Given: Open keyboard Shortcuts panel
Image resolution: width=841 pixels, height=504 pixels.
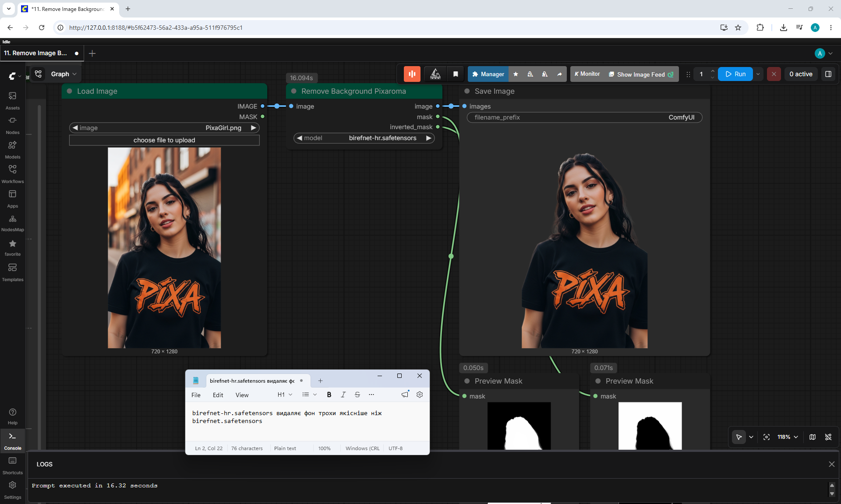Looking at the screenshot, I should tap(13, 465).
